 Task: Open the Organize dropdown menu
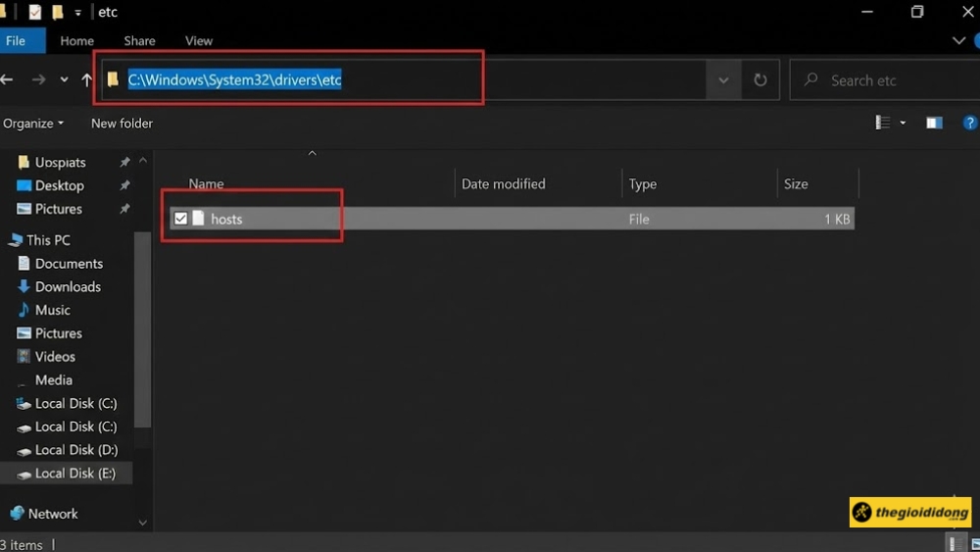(x=33, y=124)
